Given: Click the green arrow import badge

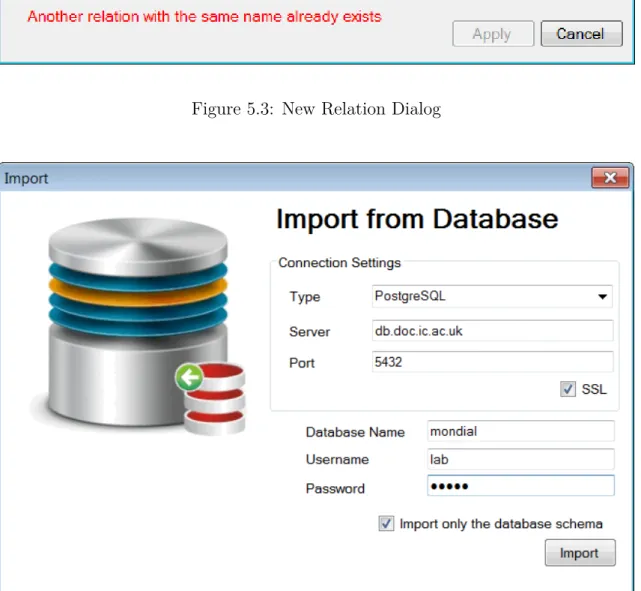Looking at the screenshot, I should [x=189, y=377].
